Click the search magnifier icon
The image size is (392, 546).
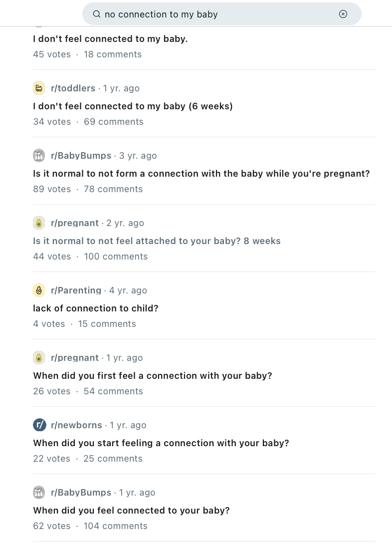(x=97, y=14)
